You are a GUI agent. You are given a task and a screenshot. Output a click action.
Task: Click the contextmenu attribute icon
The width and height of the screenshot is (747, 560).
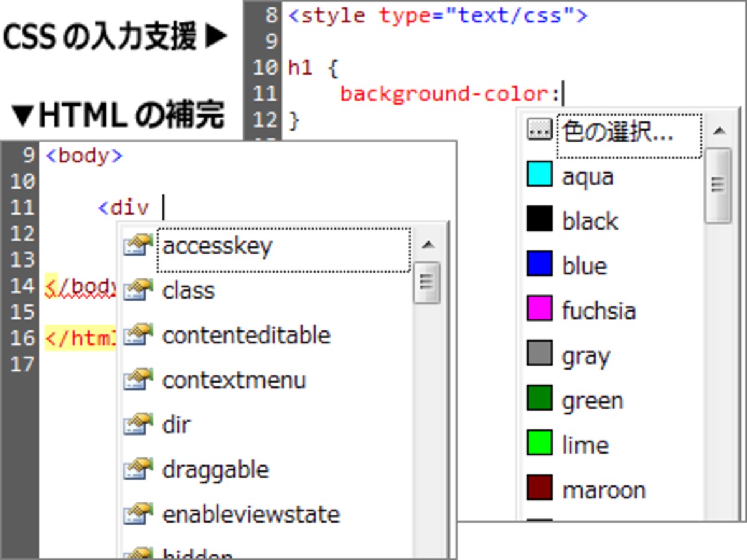138,380
